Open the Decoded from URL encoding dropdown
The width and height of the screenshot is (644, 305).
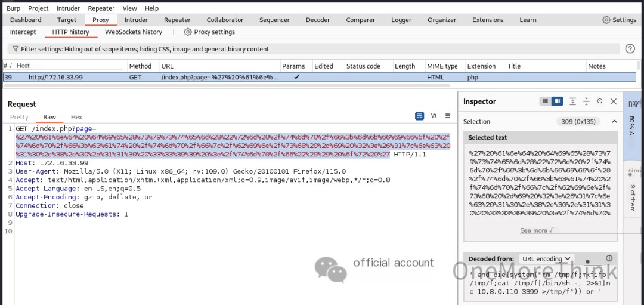(x=546, y=259)
